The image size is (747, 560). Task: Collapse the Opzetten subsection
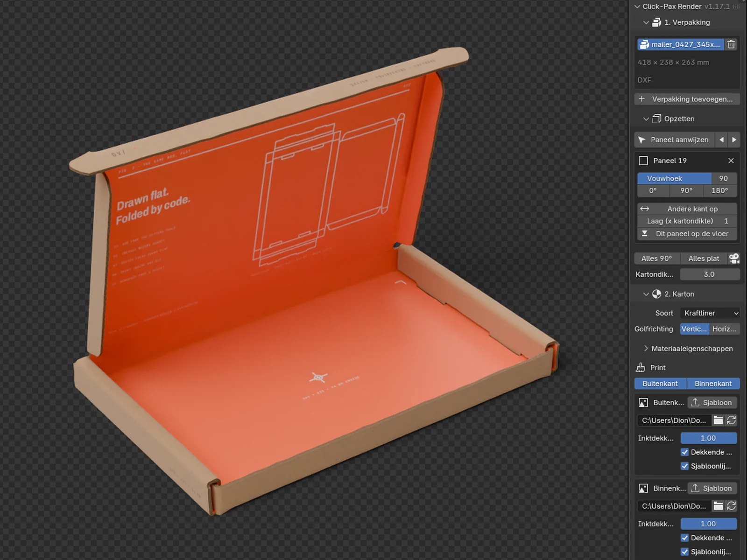pyautogui.click(x=646, y=119)
